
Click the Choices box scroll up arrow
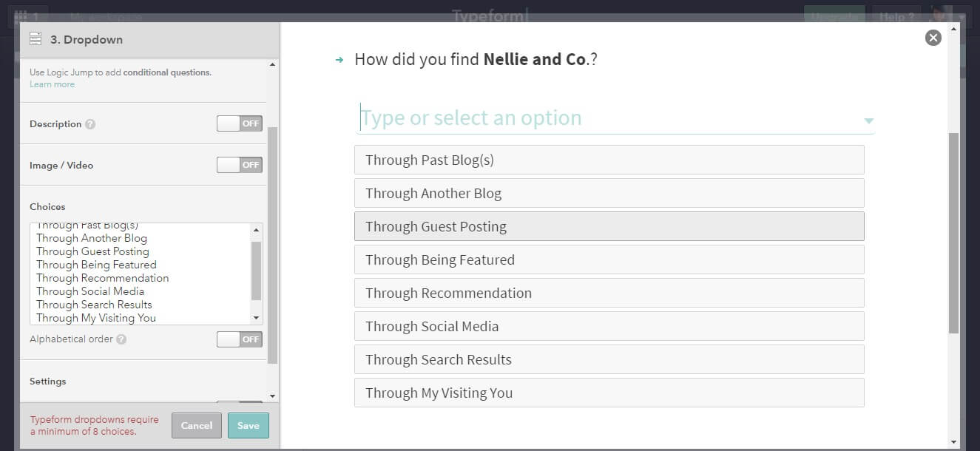click(257, 229)
